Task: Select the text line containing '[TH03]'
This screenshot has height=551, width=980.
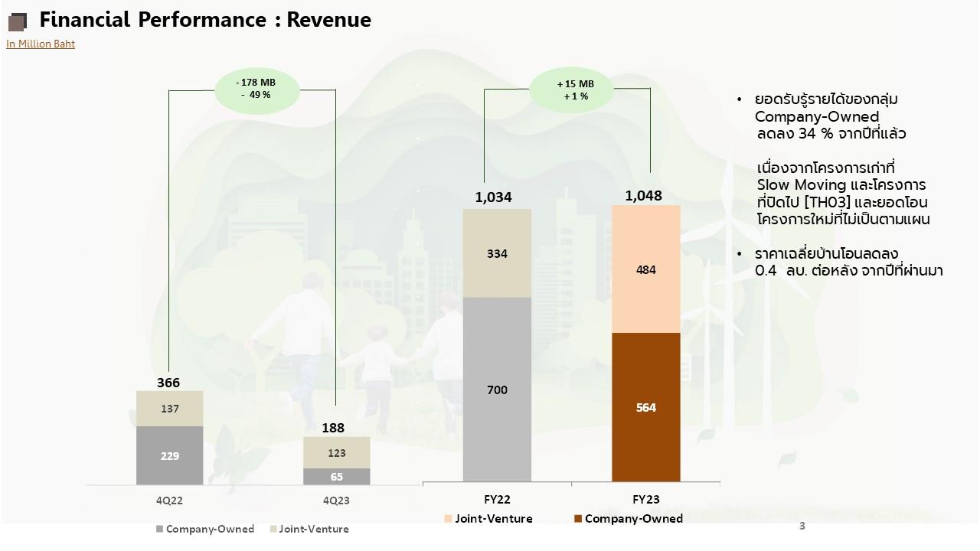Action: tap(842, 202)
